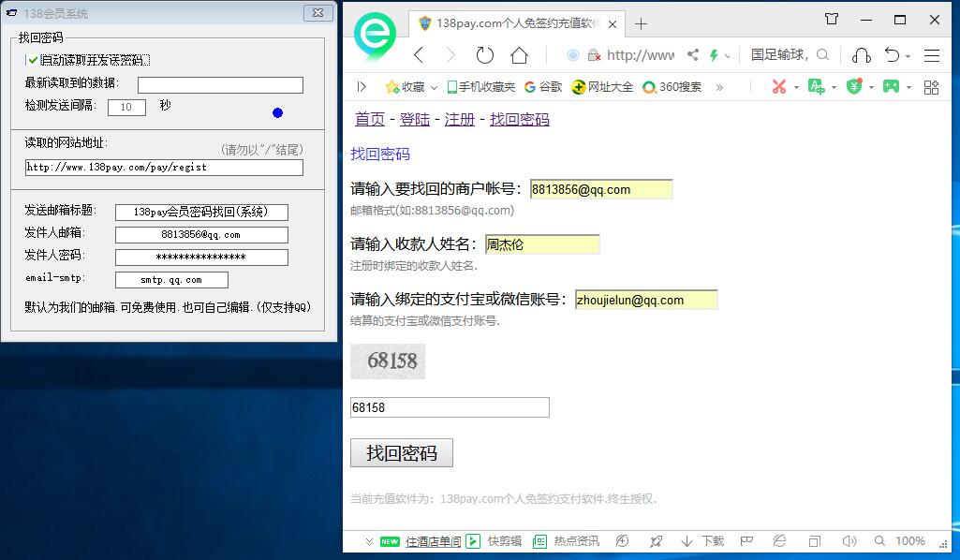Click the 快剪辑 play icon in the status bar
This screenshot has height=560, width=960.
point(473,541)
